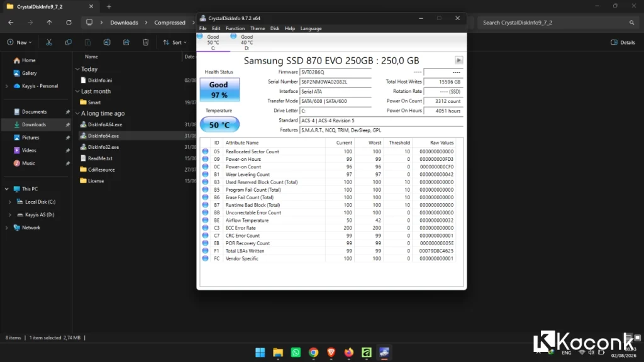Open the New dropdown in File Explorer
The image size is (644, 362).
(x=19, y=42)
